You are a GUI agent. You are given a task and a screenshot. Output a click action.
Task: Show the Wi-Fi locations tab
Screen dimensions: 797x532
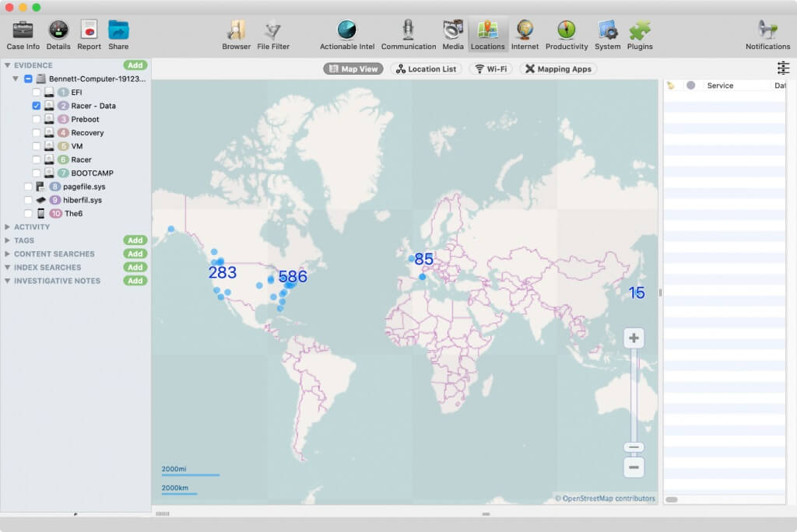point(490,68)
